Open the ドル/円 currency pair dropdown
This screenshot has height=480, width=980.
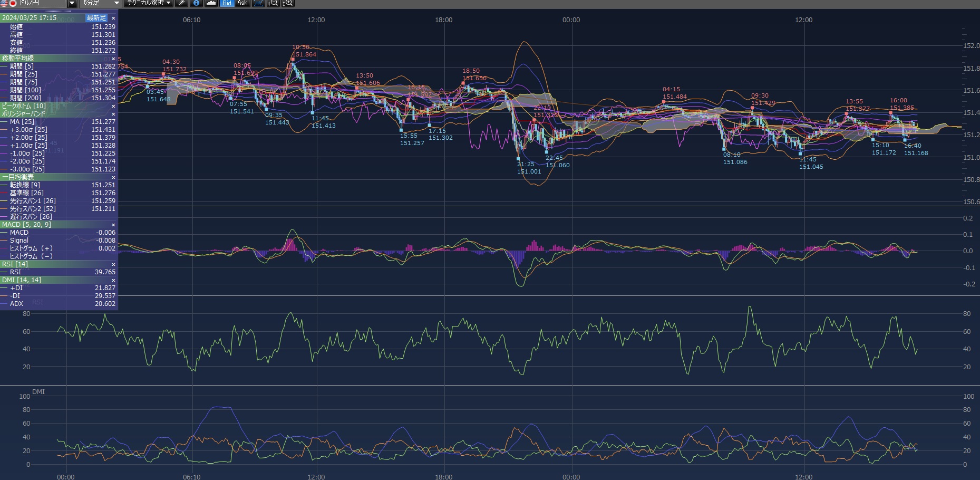(x=72, y=3)
